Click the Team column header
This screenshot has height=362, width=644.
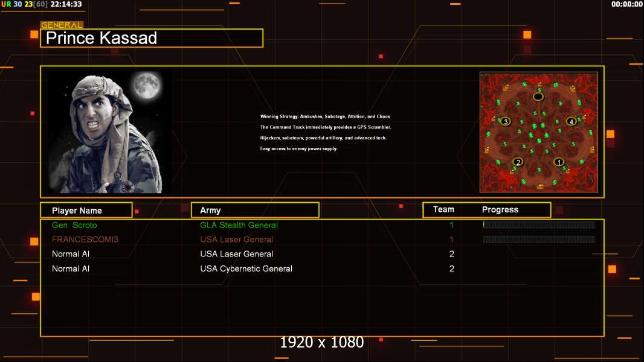[x=443, y=209]
